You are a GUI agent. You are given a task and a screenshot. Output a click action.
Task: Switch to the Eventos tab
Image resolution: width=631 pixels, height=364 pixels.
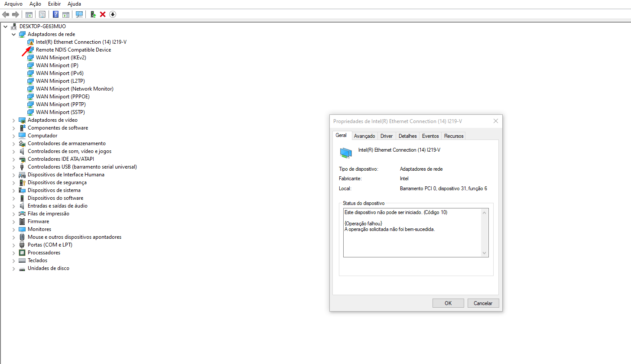(x=430, y=136)
